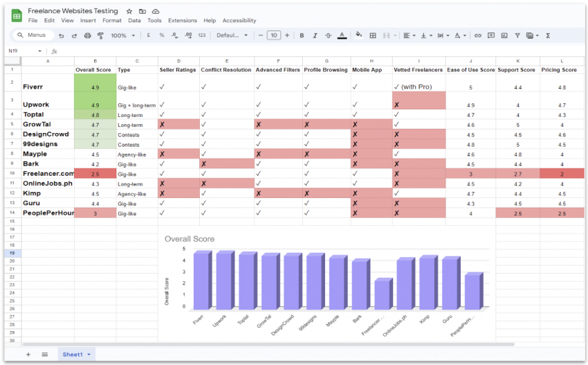
Task: Click the Google Sheets home icon
Action: [x=17, y=16]
